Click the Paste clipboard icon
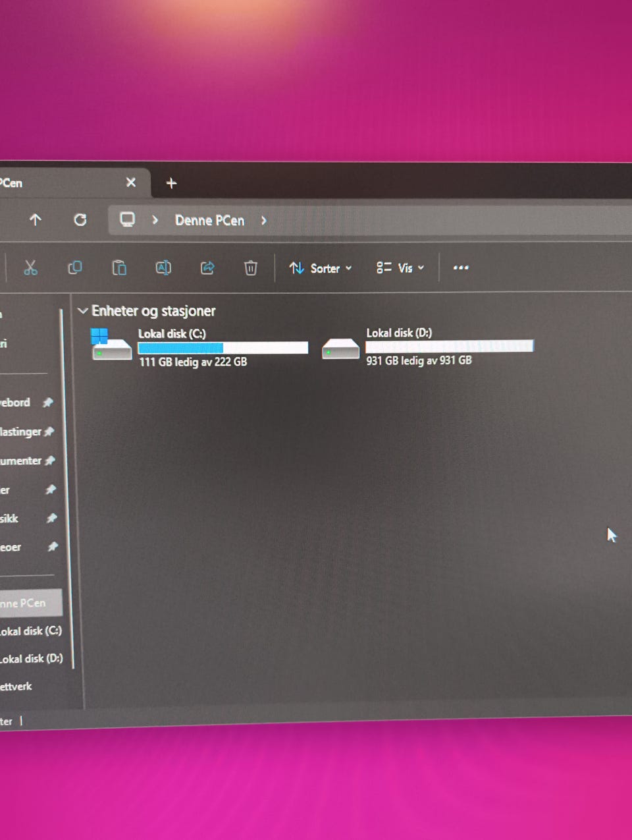The width and height of the screenshot is (632, 840). (x=119, y=267)
